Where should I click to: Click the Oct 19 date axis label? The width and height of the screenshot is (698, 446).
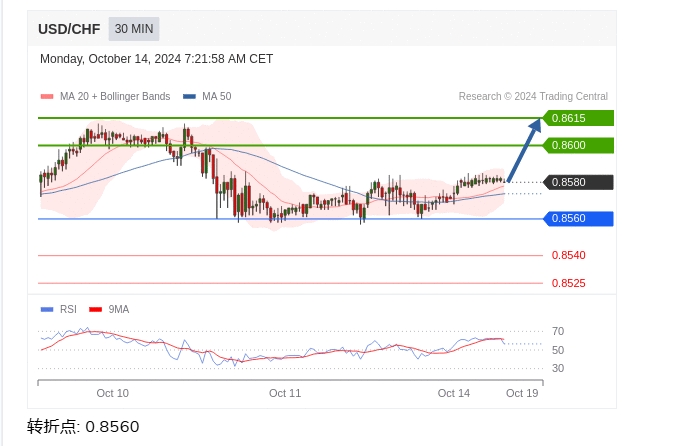coord(522,393)
